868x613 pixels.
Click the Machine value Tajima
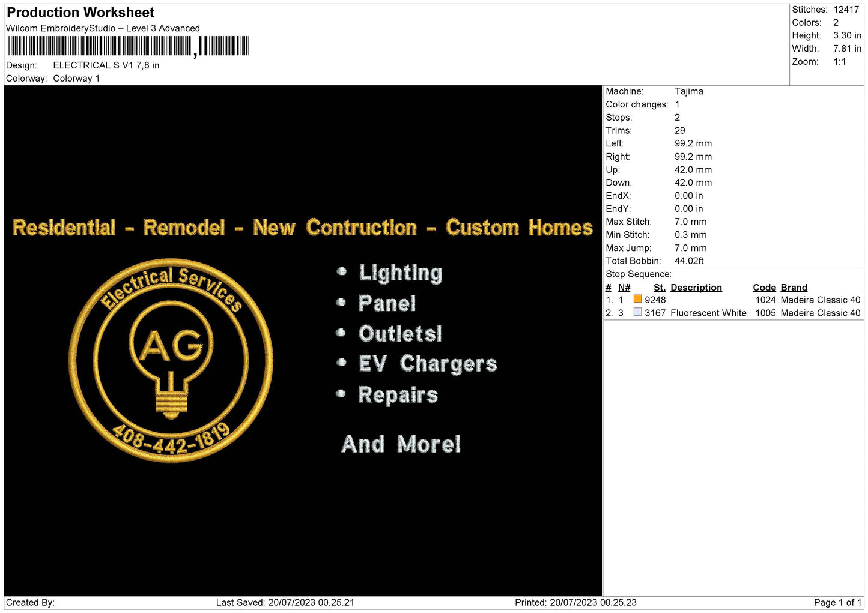coord(688,91)
